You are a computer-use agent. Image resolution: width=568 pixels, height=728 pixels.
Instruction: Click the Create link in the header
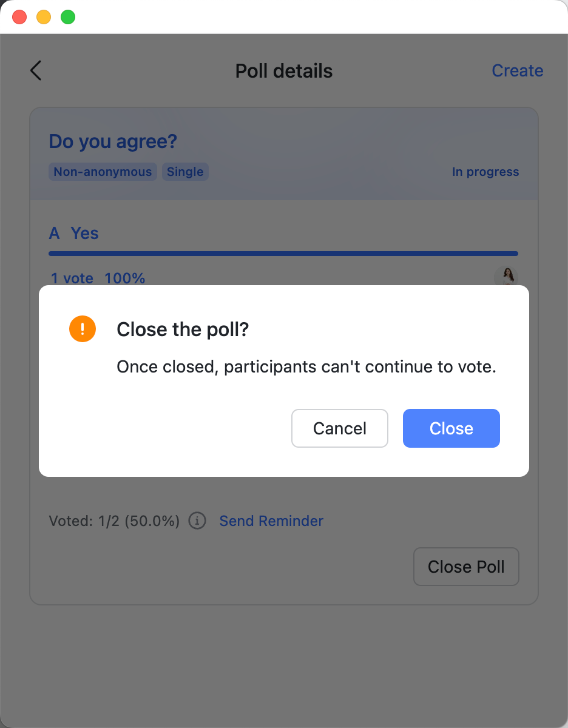pos(517,70)
